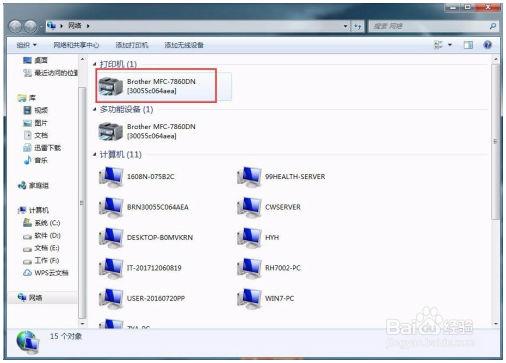Viewport: 506px width, 363px height.
Task: Open WPS云文档 in sidebar
Action: click(46, 273)
